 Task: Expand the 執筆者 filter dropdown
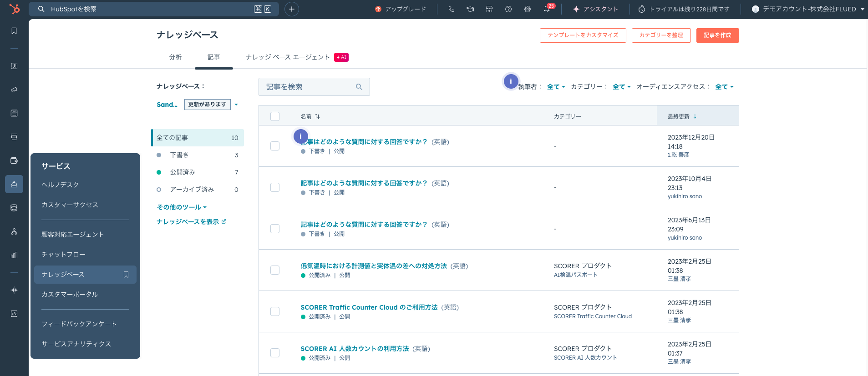(556, 87)
